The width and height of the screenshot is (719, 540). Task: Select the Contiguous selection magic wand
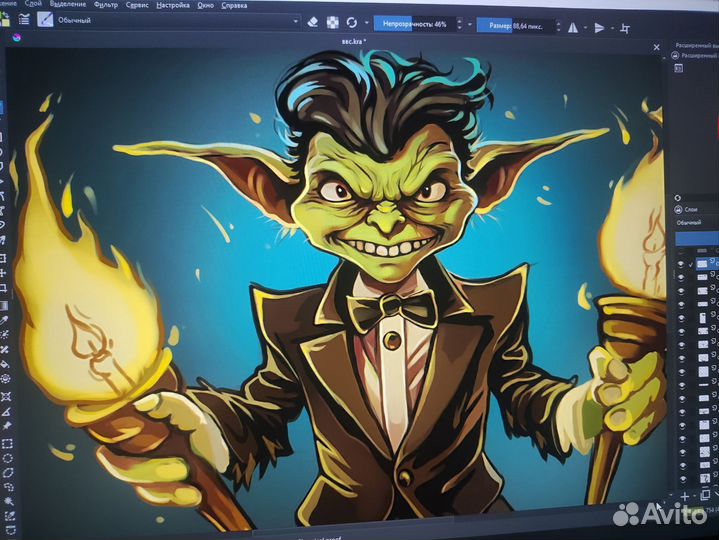click(9, 501)
